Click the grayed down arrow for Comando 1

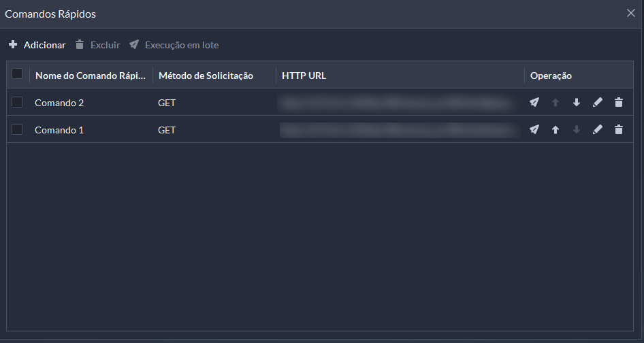577,130
